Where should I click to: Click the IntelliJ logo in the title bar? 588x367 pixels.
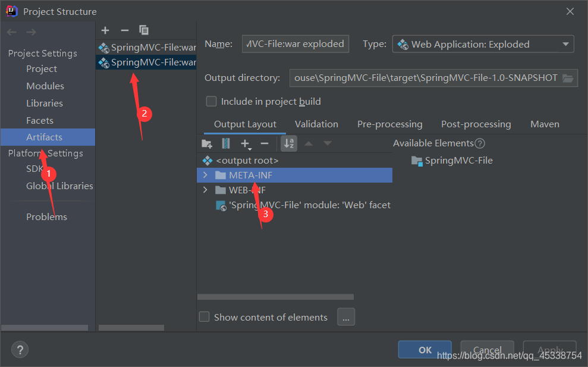point(12,11)
